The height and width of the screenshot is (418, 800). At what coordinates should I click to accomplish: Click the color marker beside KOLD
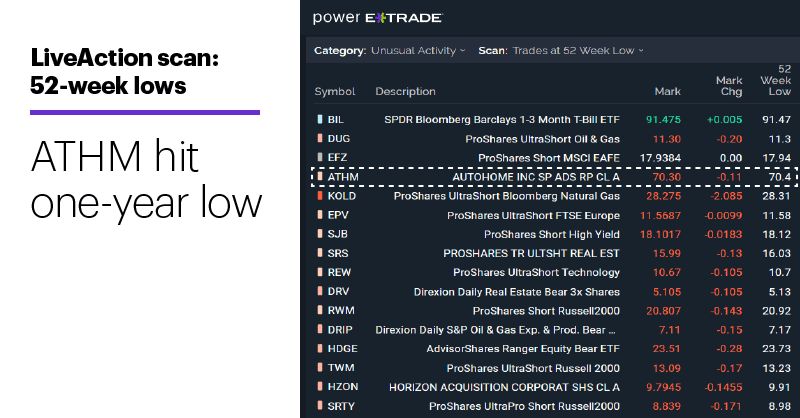click(320, 195)
